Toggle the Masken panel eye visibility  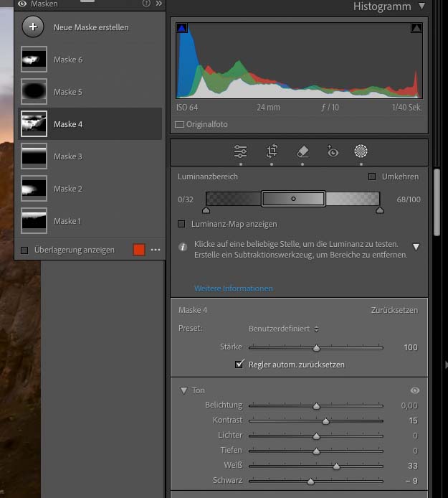pyautogui.click(x=22, y=4)
